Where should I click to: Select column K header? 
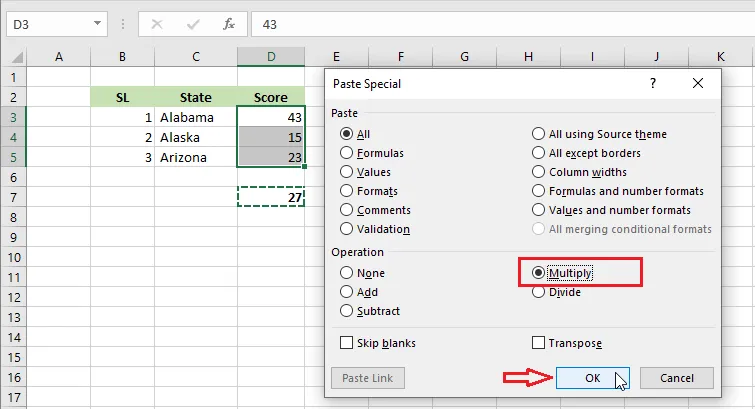720,57
